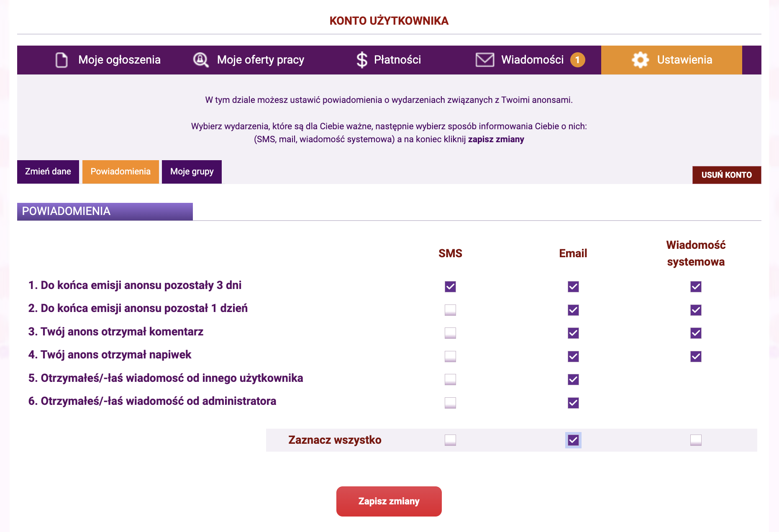The width and height of the screenshot is (779, 532).
Task: Click the document icon beside Moje ogłoszenia
Action: 61,60
